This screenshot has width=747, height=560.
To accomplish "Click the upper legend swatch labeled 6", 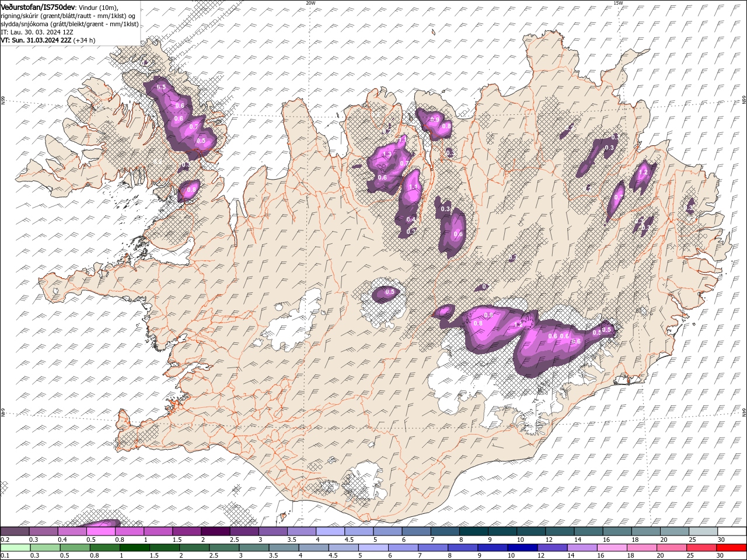I will point(416,531).
